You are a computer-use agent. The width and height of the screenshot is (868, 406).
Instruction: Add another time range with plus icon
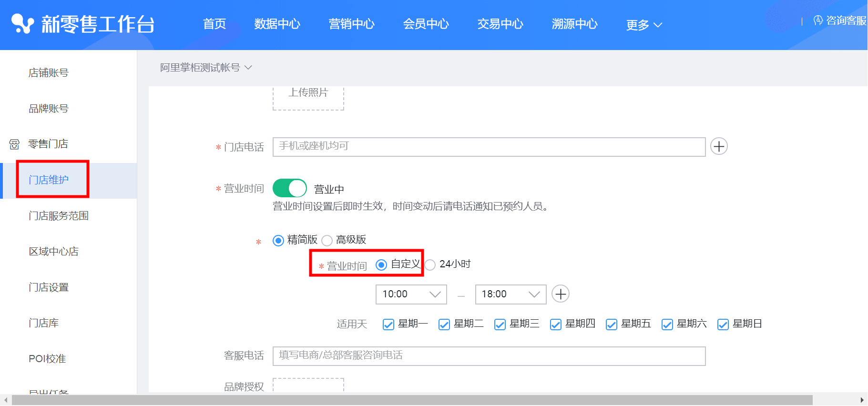[x=561, y=294]
